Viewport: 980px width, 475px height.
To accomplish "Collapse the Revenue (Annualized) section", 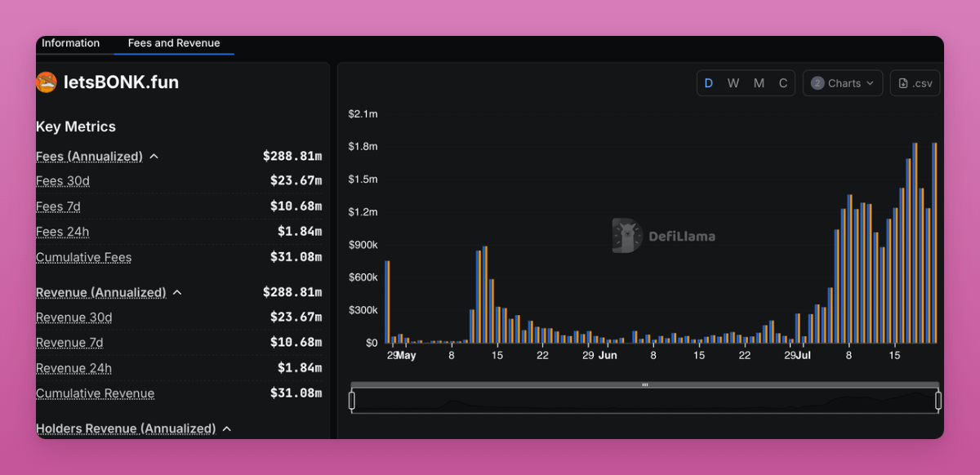I will tap(177, 292).
